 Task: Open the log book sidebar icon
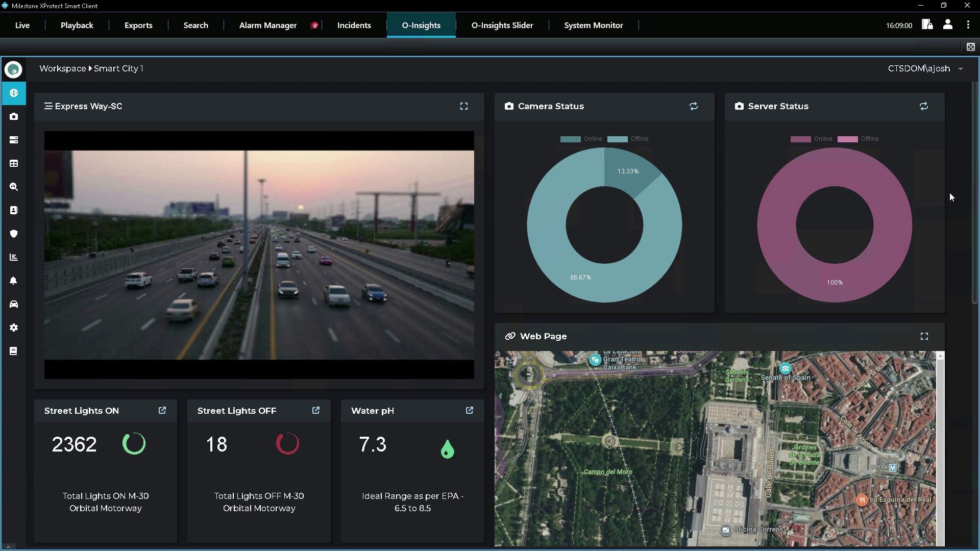tap(14, 351)
